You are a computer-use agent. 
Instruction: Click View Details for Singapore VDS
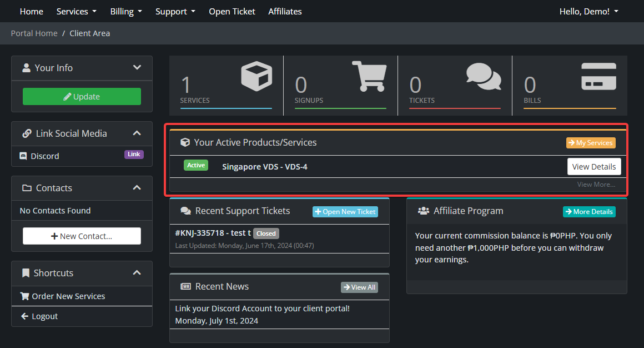pos(593,167)
